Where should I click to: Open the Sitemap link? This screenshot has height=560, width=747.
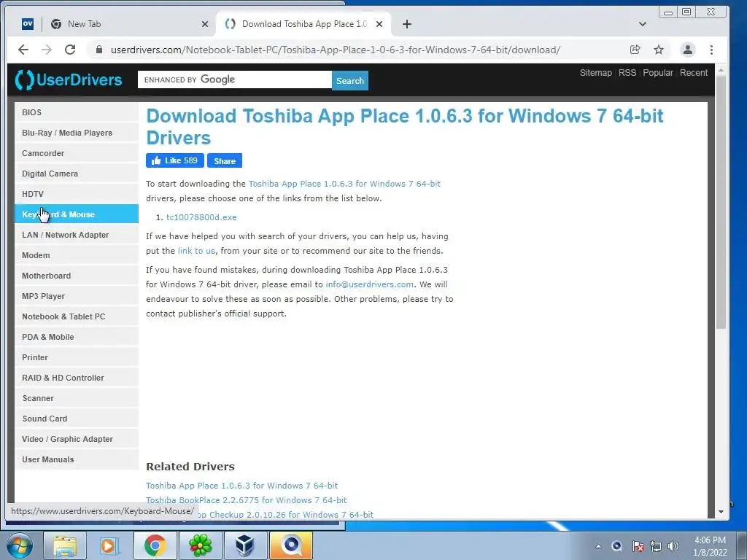pyautogui.click(x=595, y=73)
